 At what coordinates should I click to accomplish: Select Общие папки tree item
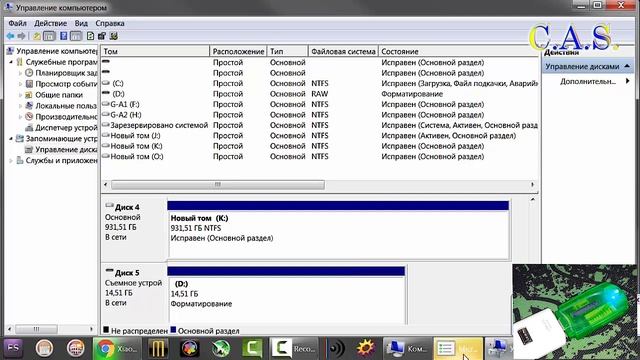[54, 95]
